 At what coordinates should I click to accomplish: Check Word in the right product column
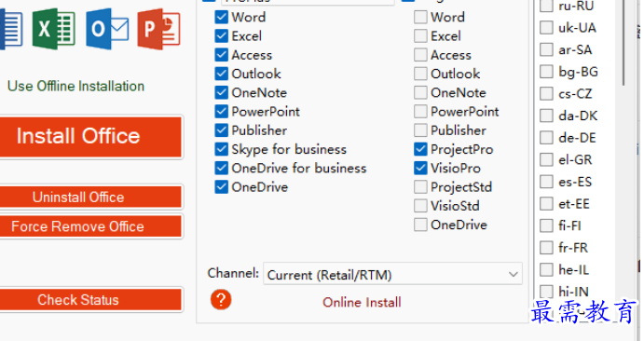click(x=420, y=17)
